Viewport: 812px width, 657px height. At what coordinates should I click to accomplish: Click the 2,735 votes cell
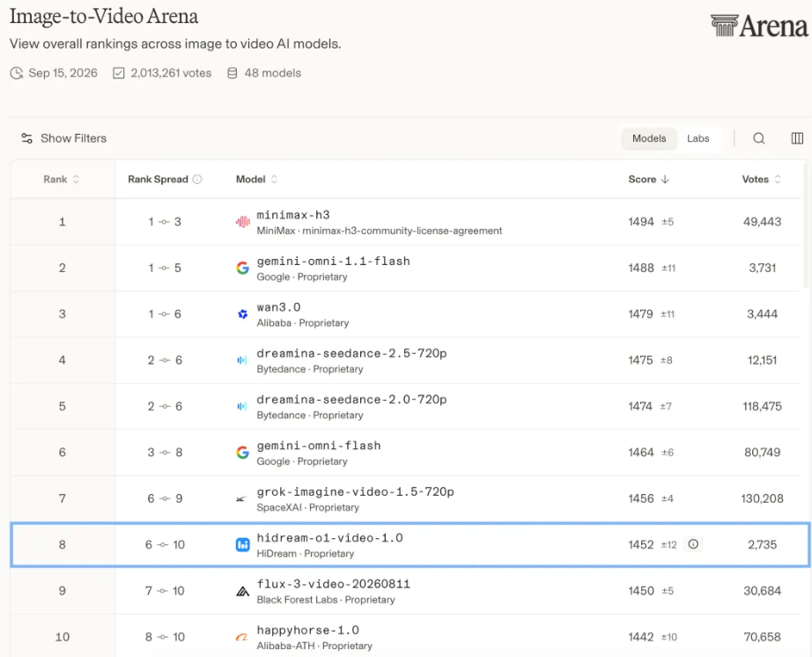(x=763, y=544)
